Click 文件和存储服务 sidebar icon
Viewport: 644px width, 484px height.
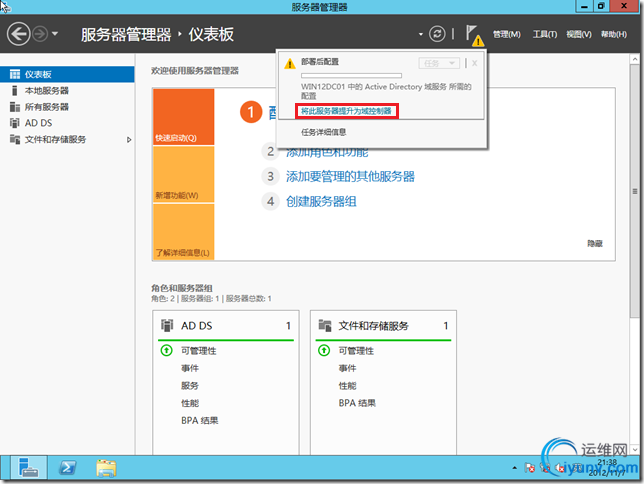[15, 140]
